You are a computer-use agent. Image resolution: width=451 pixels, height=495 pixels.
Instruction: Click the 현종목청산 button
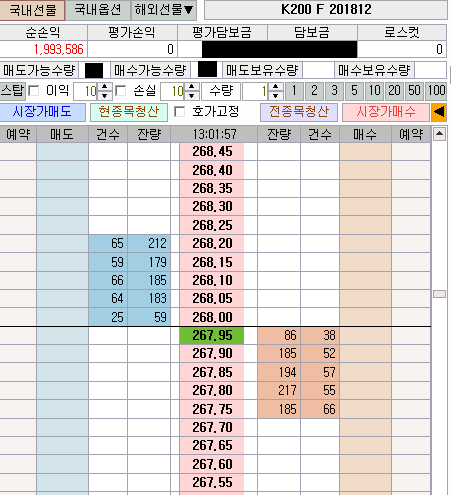[x=129, y=112]
